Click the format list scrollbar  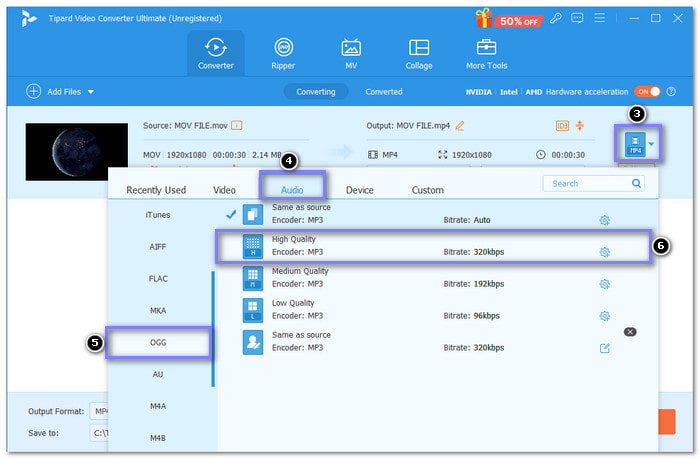click(x=213, y=329)
